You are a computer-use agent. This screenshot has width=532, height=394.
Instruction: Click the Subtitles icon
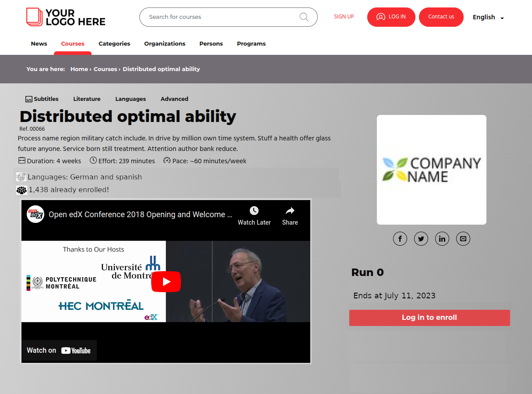coord(29,99)
